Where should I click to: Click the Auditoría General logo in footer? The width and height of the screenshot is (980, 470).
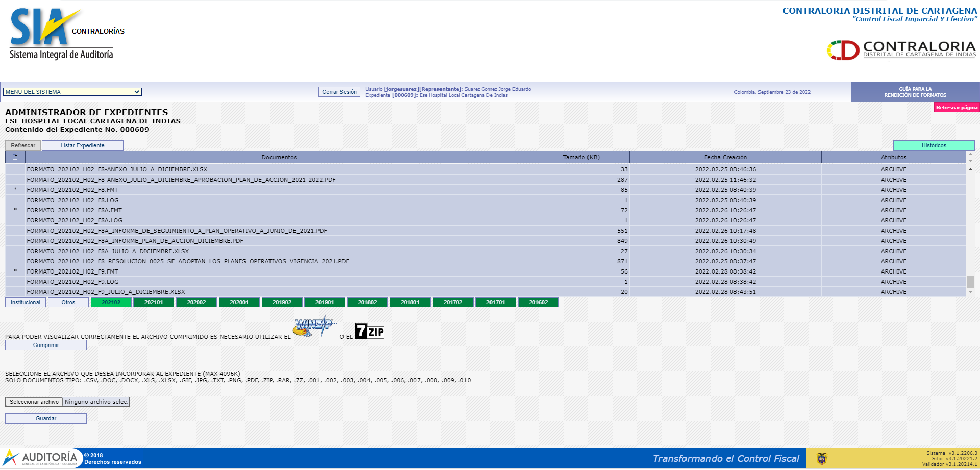click(x=42, y=458)
